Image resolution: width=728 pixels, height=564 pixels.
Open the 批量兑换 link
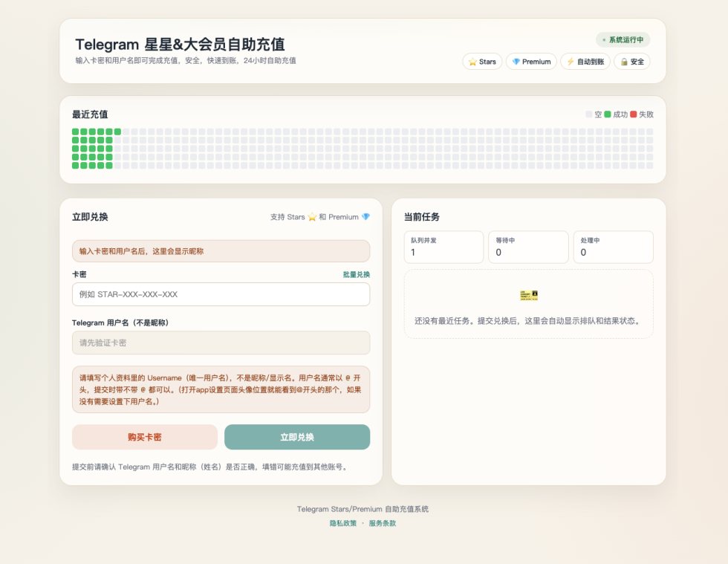(357, 274)
